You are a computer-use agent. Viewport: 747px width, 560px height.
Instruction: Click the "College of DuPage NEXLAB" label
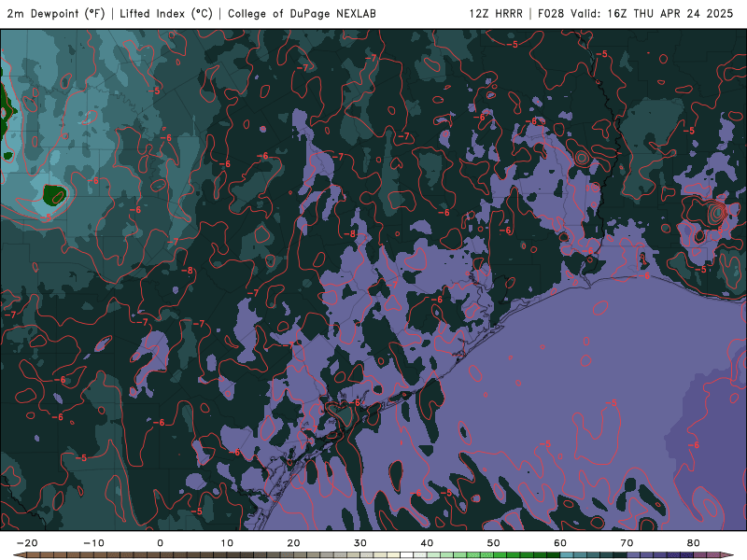pos(302,13)
